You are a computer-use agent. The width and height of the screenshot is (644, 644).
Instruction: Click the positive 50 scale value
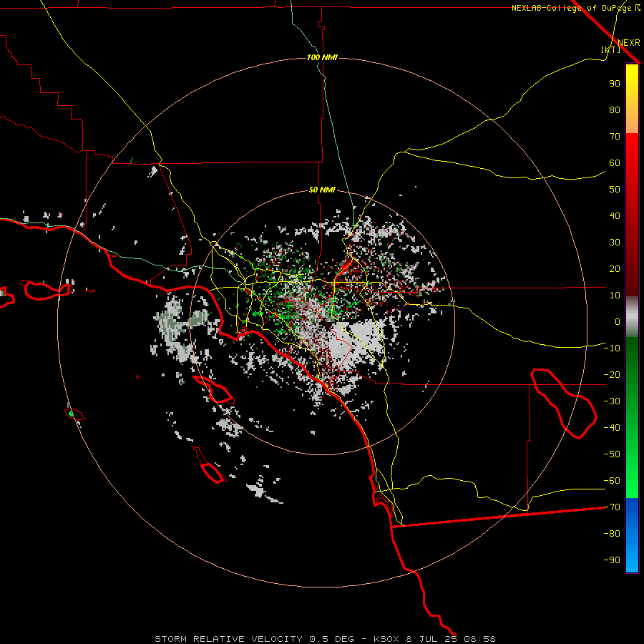[x=615, y=190]
